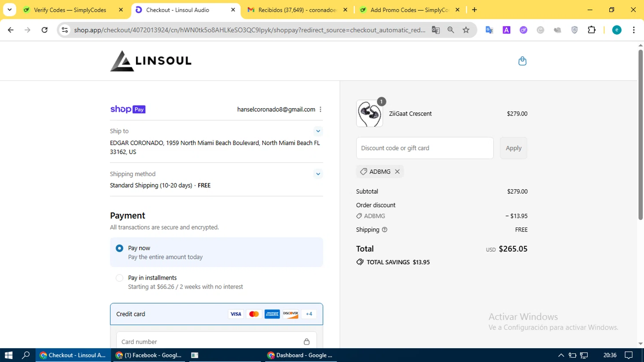The image size is (644, 362).
Task: Show the +4 additional card types
Action: click(x=309, y=314)
